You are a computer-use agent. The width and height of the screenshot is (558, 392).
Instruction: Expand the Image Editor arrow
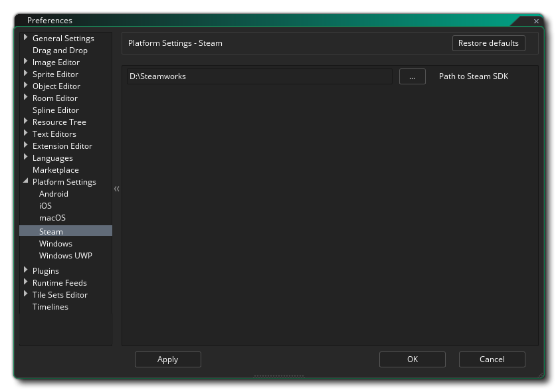click(26, 62)
